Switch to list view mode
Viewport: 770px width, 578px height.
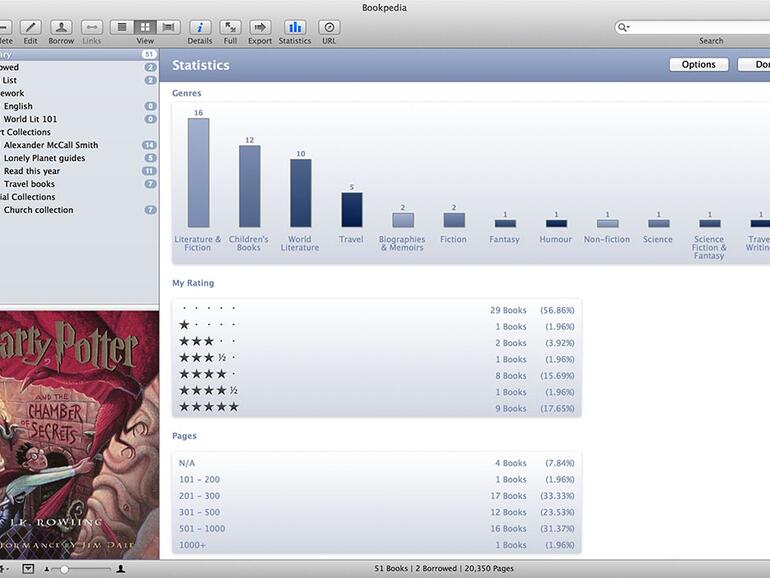coord(121,27)
